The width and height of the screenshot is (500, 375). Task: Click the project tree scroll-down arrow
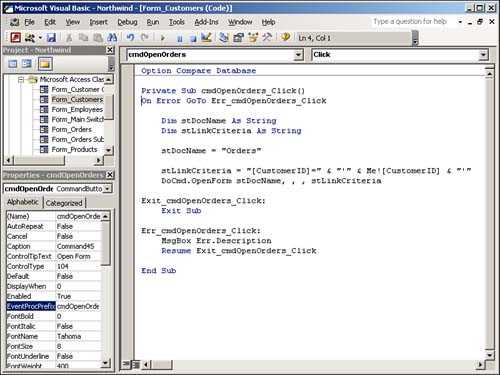coord(108,150)
